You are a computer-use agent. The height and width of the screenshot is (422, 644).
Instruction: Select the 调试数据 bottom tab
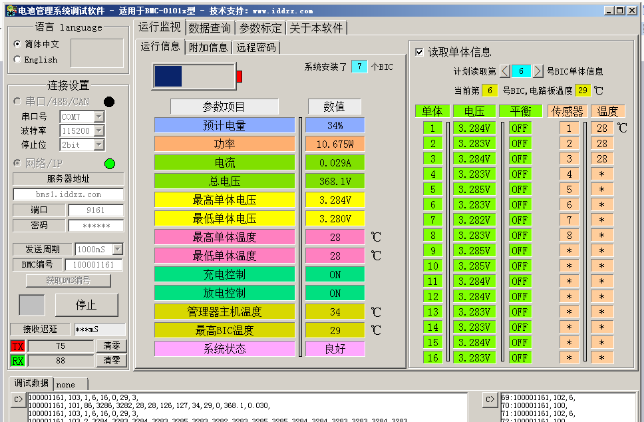[31, 383]
